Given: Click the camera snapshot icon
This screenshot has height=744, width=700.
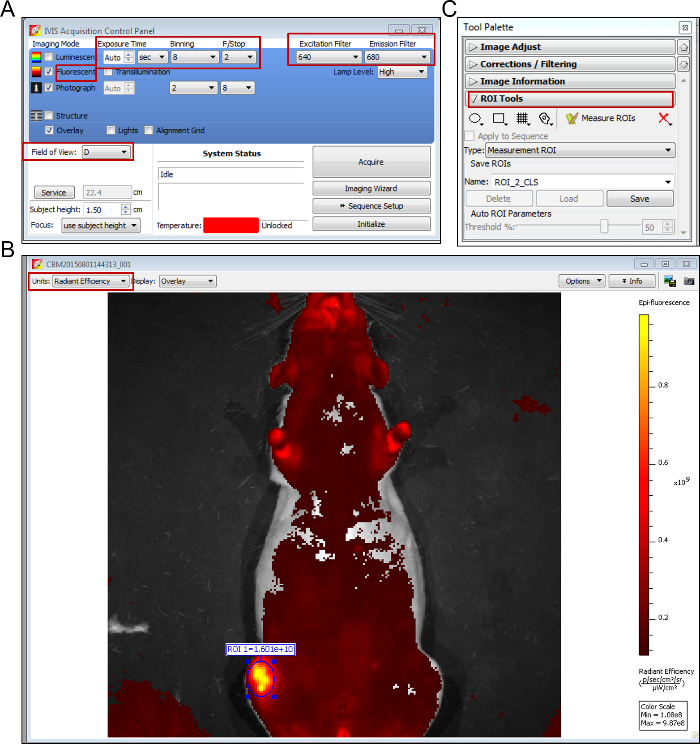Looking at the screenshot, I should (689, 281).
